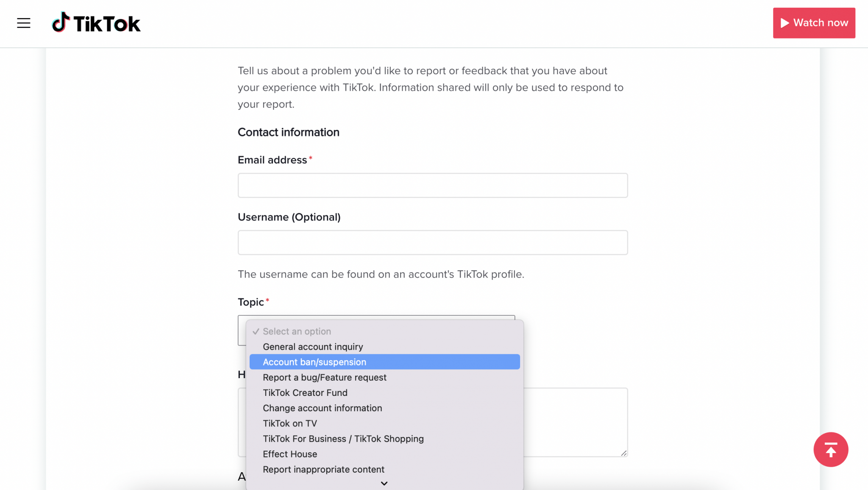Select Change account information option

point(322,408)
